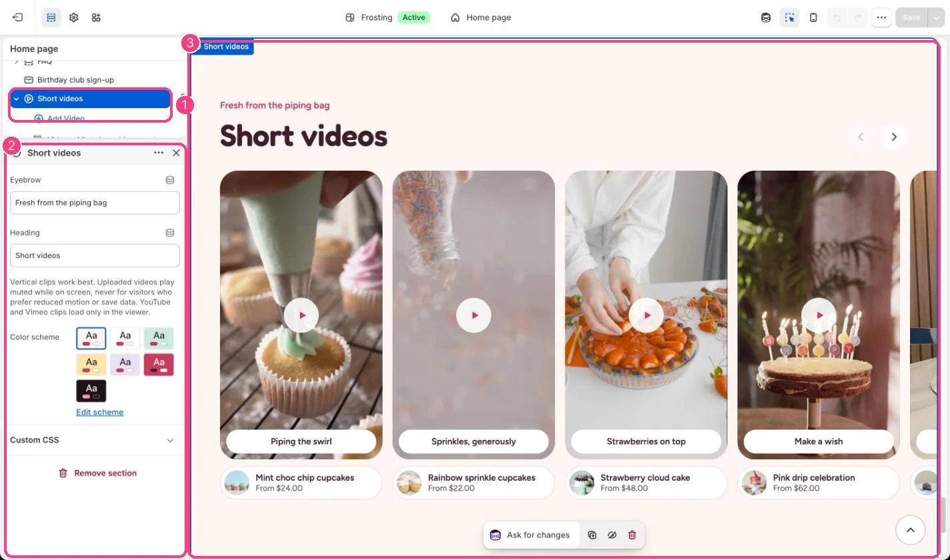Delete section trash icon in floating toolbar

[x=632, y=535]
